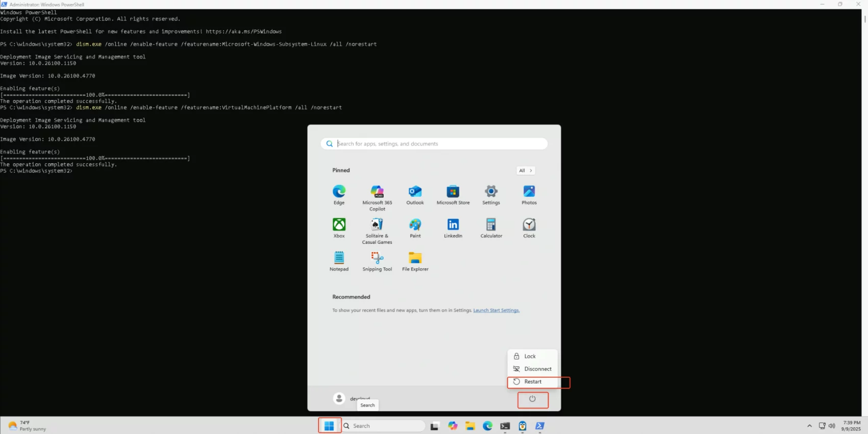Select Restart from the power menu
Screen dimensions: 868x434
(532, 381)
